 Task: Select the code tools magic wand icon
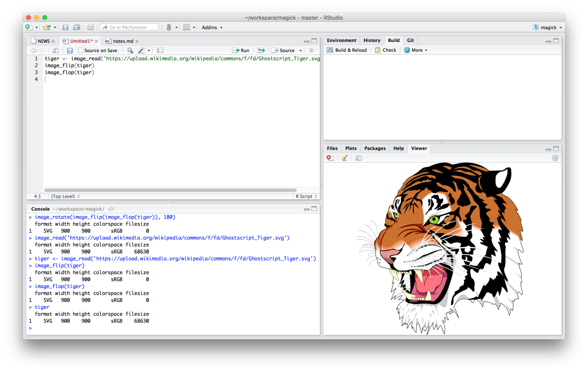[x=142, y=50]
